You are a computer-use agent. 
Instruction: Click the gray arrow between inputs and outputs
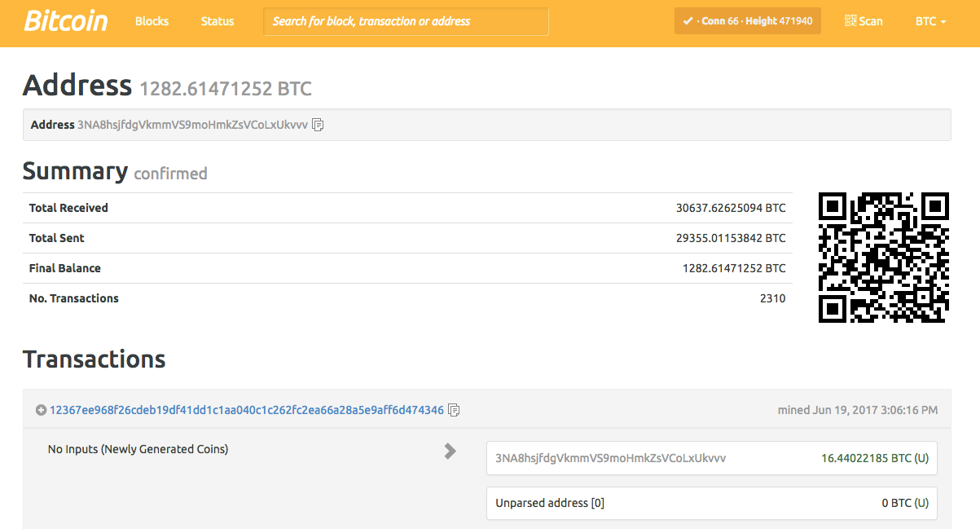coord(450,451)
